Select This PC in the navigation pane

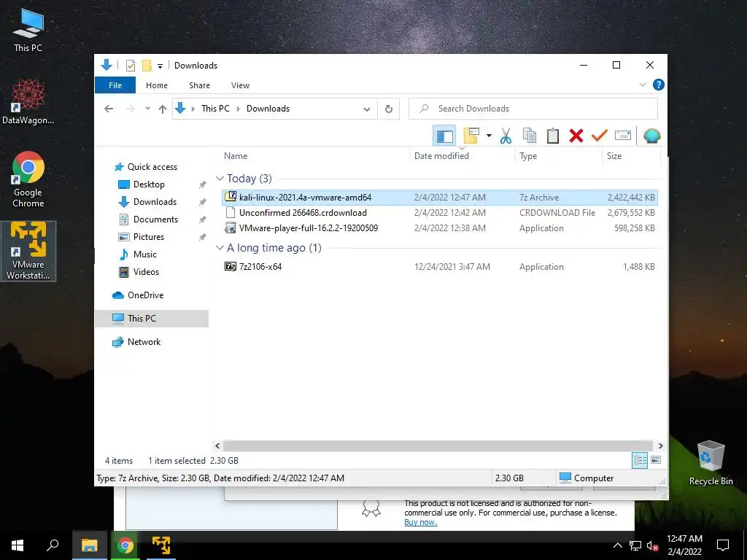(152, 319)
